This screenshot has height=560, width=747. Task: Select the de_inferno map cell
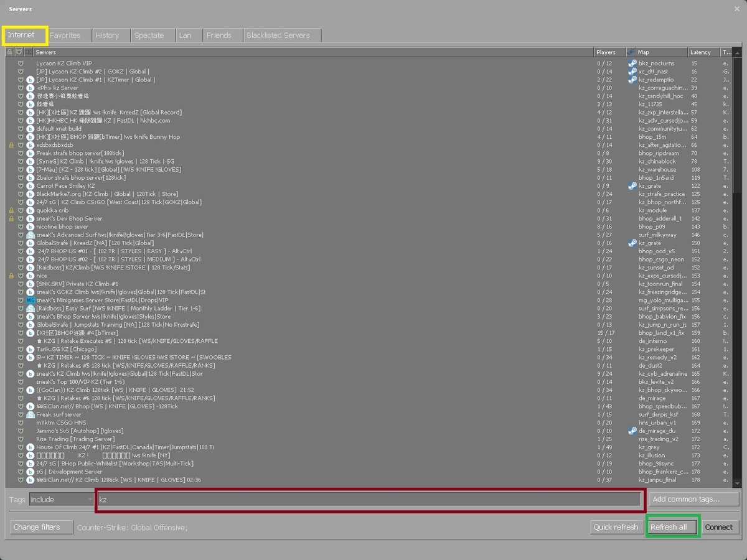click(653, 341)
